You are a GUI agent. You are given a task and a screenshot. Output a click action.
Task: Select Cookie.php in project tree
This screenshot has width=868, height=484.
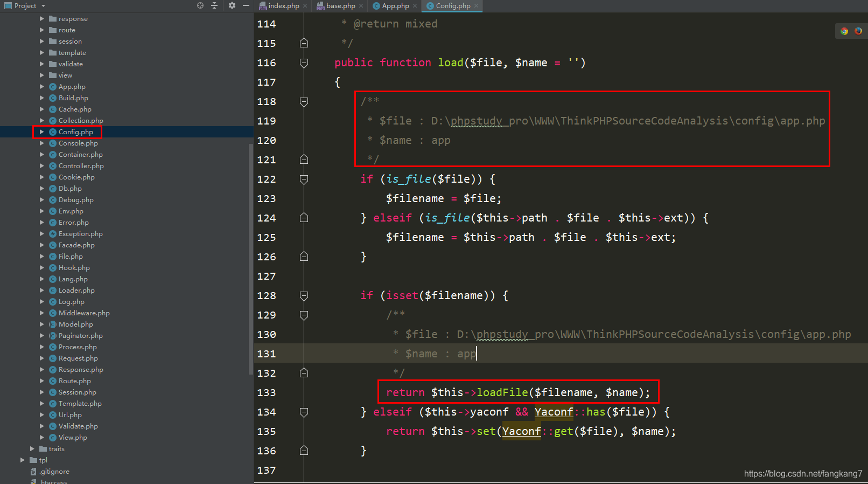tap(76, 177)
